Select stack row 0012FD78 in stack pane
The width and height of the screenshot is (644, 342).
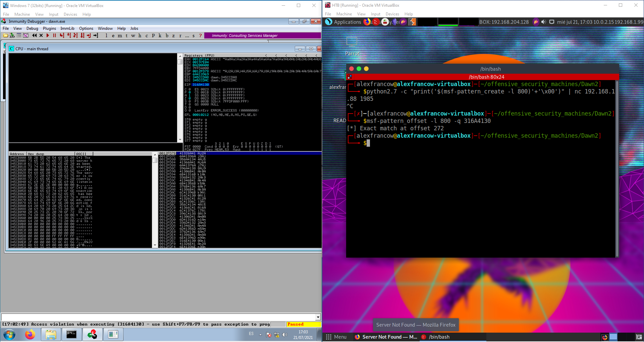(240, 153)
